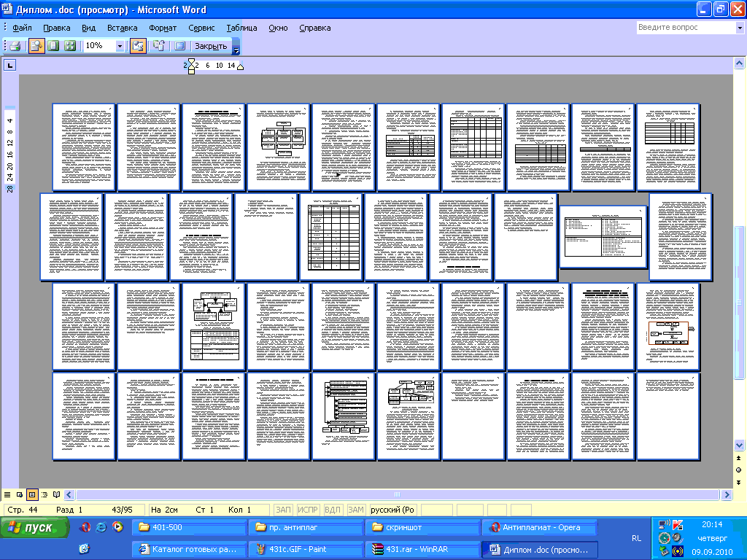Launch Windows Media Player from quick launch
Screen dimensions: 747x560
pyautogui.click(x=117, y=527)
